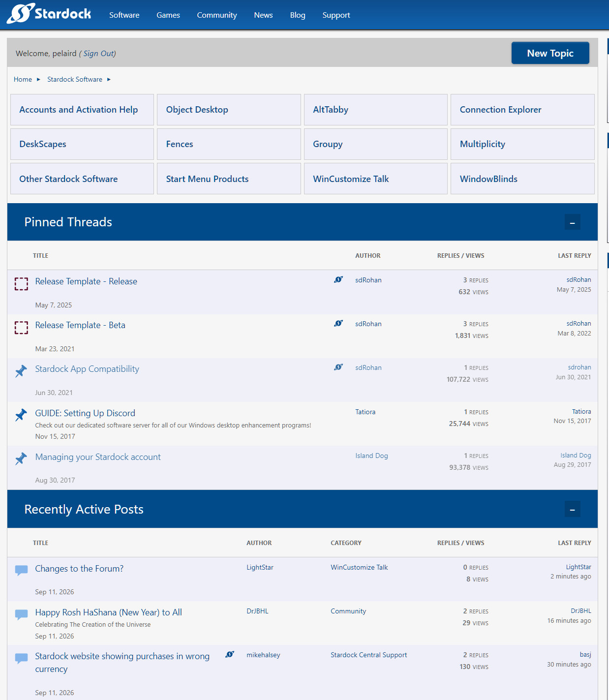Click pin icon next to GUIDE: Setting Up Discord
This screenshot has height=700, width=609.
click(21, 415)
